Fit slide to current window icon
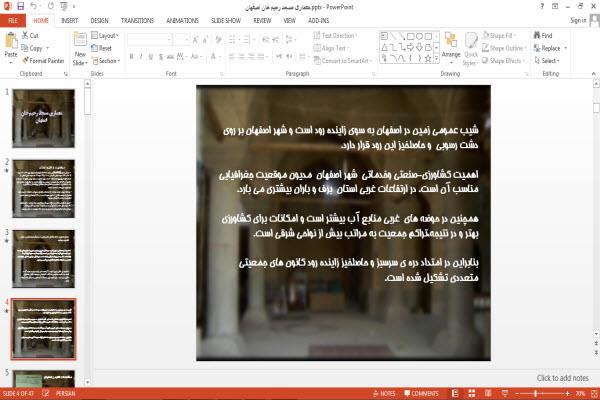The width and height of the screenshot is (600, 400). [594, 393]
